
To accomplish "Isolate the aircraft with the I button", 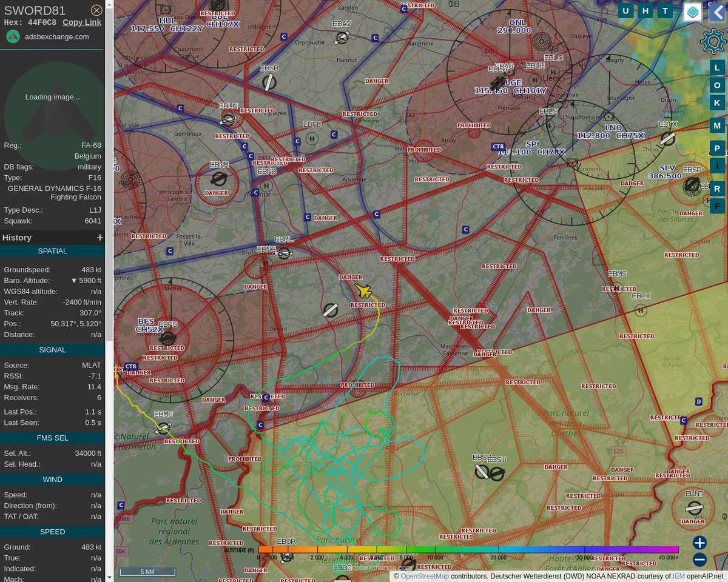I will pos(717,165).
